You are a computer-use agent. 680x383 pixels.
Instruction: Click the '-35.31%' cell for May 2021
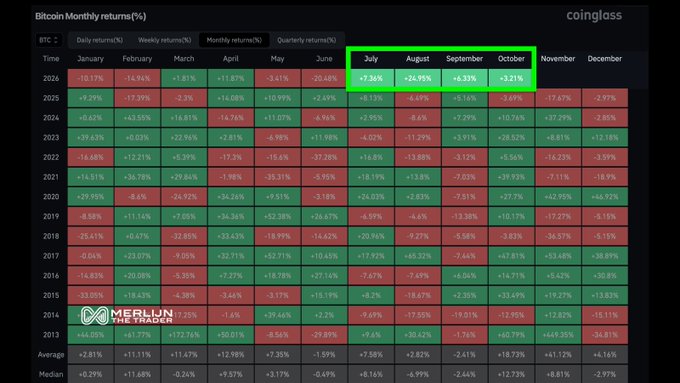click(x=278, y=177)
